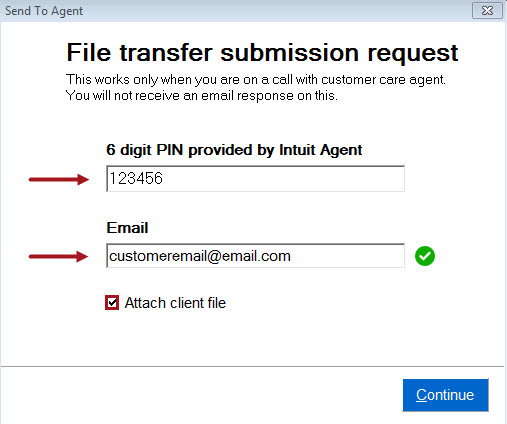Click the red arrow pointing to Email field
The image size is (507, 424).
[x=59, y=256]
